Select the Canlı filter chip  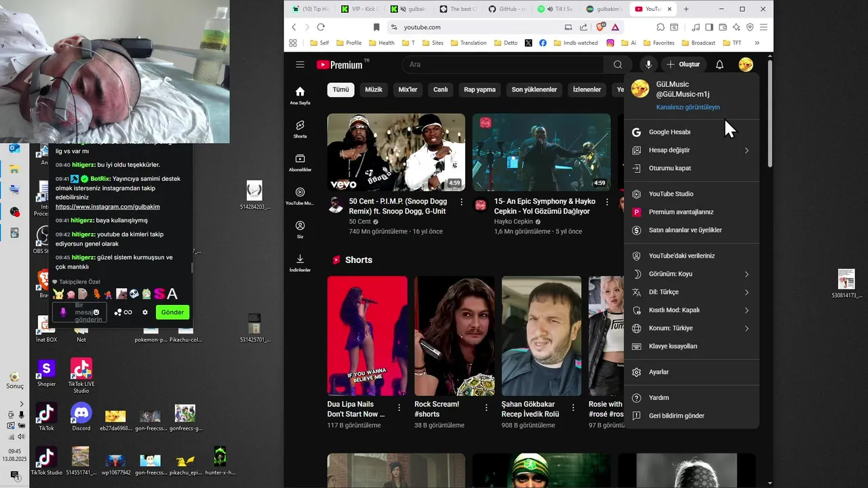(x=440, y=89)
